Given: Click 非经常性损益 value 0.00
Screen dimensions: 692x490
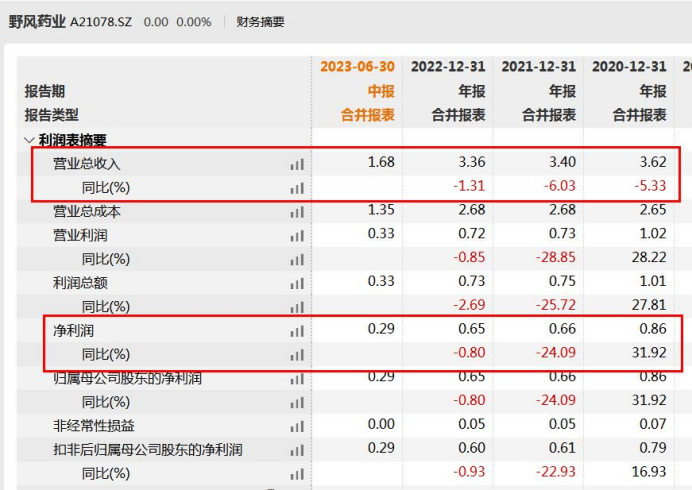Looking at the screenshot, I should pyautogui.click(x=381, y=424).
